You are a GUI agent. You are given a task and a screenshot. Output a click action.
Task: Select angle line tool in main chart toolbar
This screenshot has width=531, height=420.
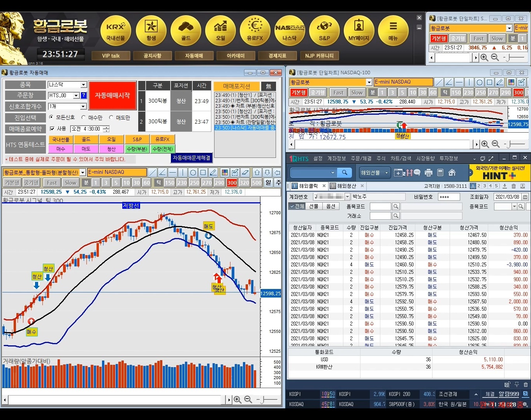[x=162, y=172]
